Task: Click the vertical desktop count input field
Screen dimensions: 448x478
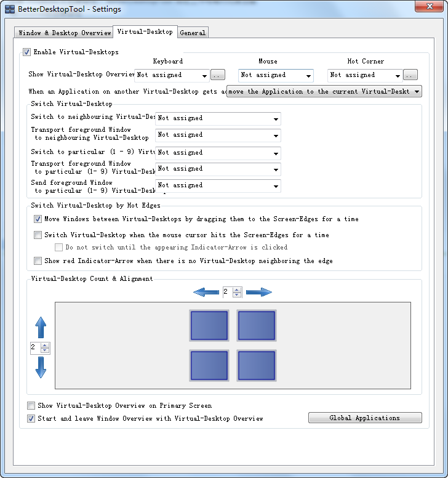Action: [x=35, y=348]
